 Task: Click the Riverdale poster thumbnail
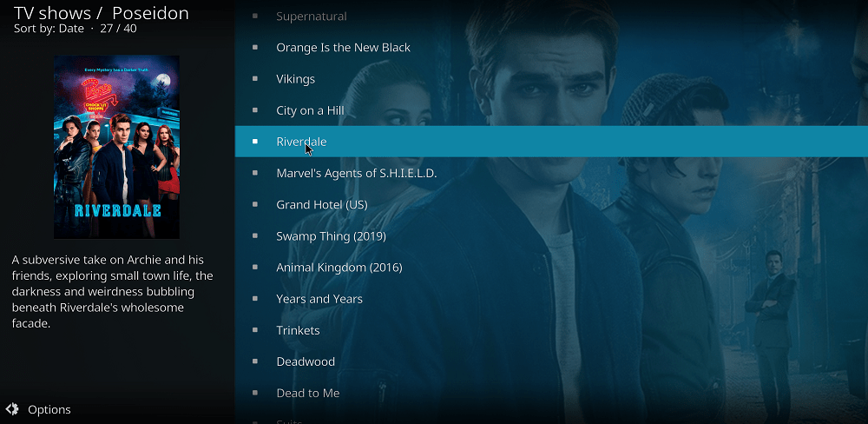pos(116,147)
